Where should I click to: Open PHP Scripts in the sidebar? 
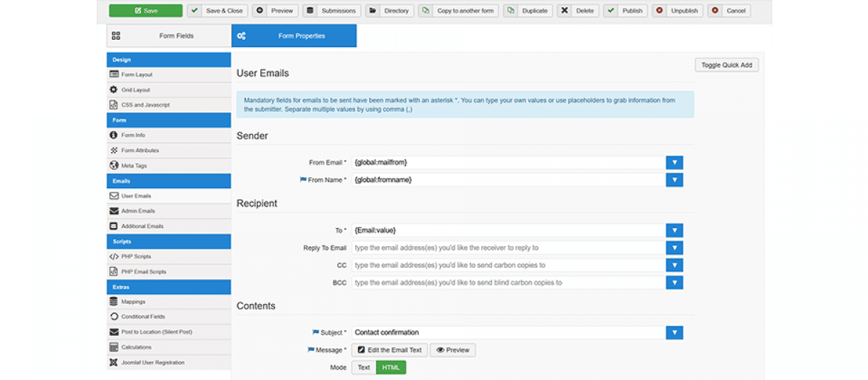169,257
